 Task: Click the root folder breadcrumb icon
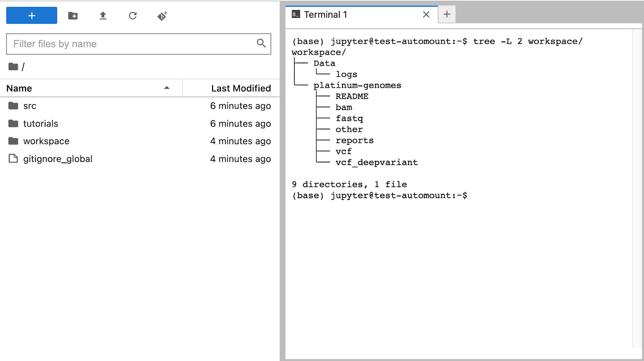pos(13,66)
